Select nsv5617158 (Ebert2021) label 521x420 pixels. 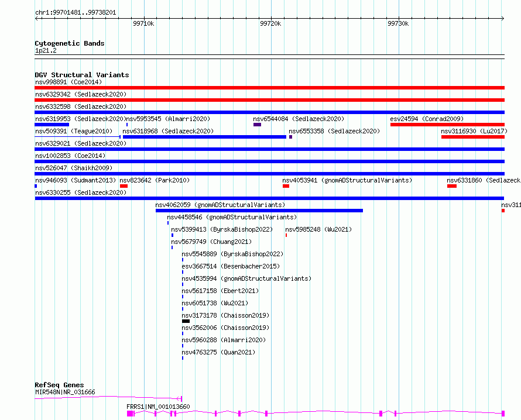pos(220,291)
